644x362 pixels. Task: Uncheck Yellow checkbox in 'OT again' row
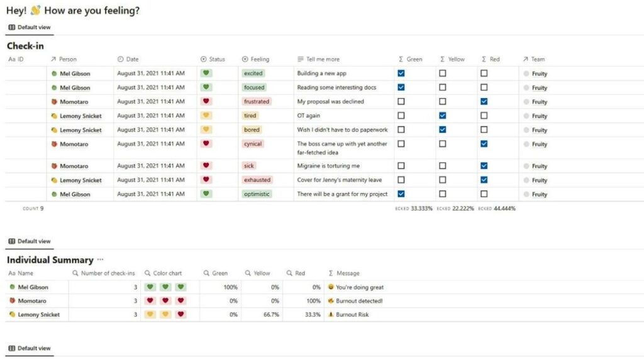click(x=443, y=116)
